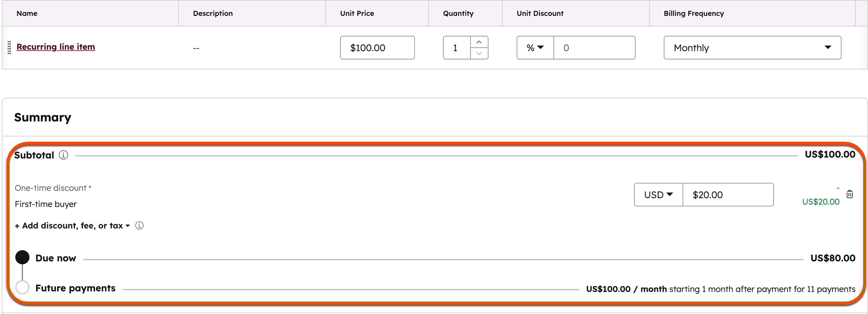The image size is (868, 314).
Task: Open the USD discount currency dropdown
Action: click(658, 195)
